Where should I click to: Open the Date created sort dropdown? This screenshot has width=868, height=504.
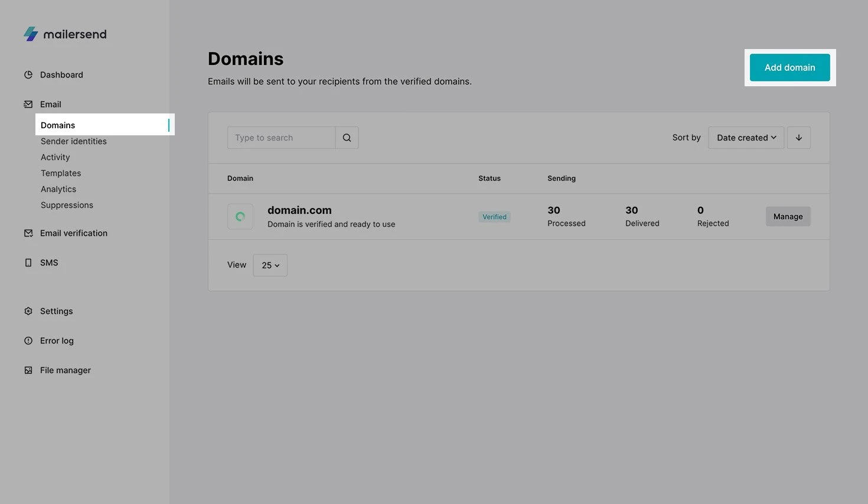pos(746,138)
